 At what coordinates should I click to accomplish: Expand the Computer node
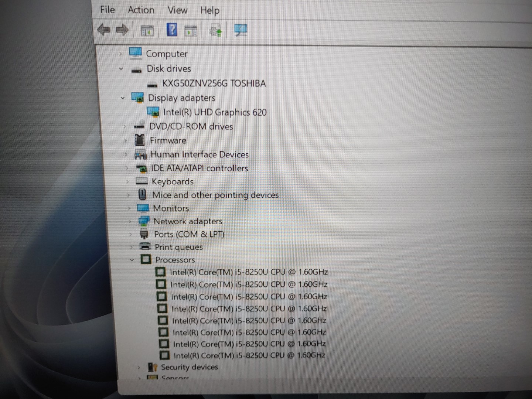[x=120, y=54]
